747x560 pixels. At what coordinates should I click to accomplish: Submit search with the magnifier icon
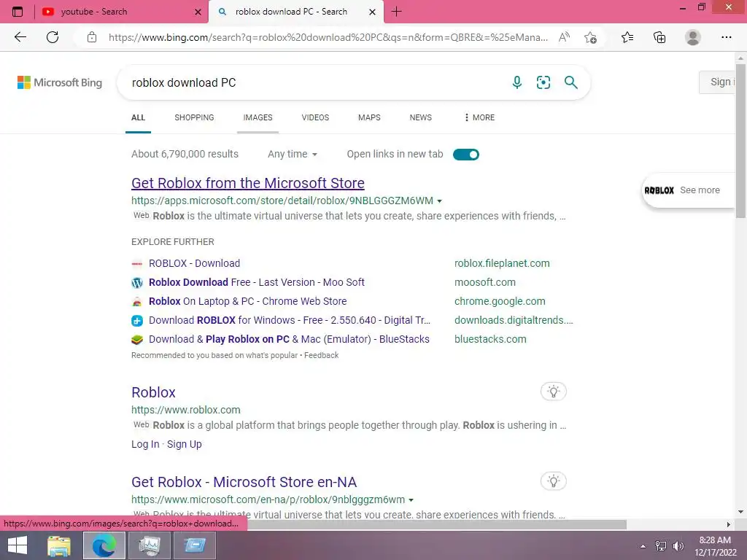coord(570,82)
